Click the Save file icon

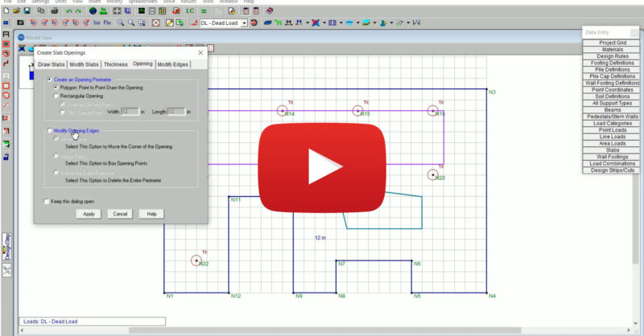click(x=27, y=11)
